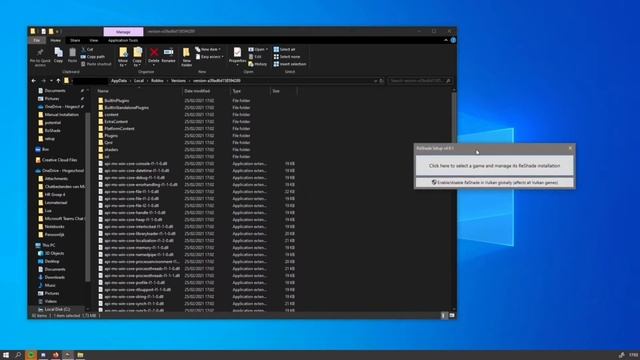Open the Easy access dropdown
The height and width of the screenshot is (360, 640).
tap(209, 57)
